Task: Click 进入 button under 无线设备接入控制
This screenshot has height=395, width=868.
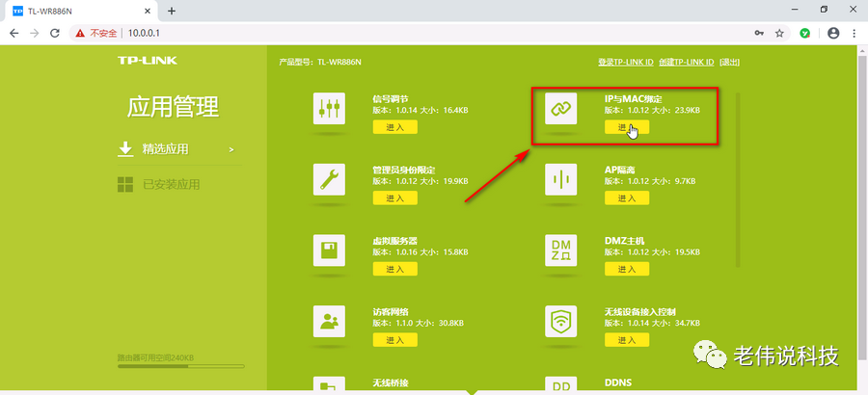Action: point(627,340)
